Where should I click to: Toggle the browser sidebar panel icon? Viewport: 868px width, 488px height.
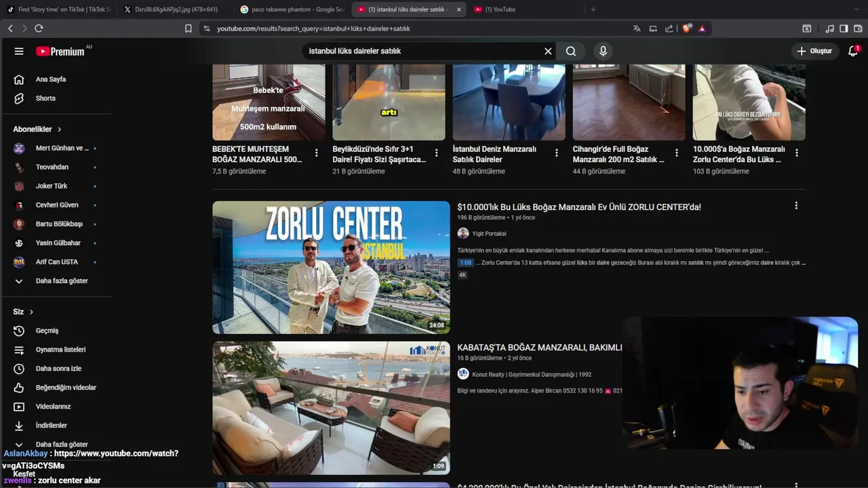pyautogui.click(x=844, y=28)
